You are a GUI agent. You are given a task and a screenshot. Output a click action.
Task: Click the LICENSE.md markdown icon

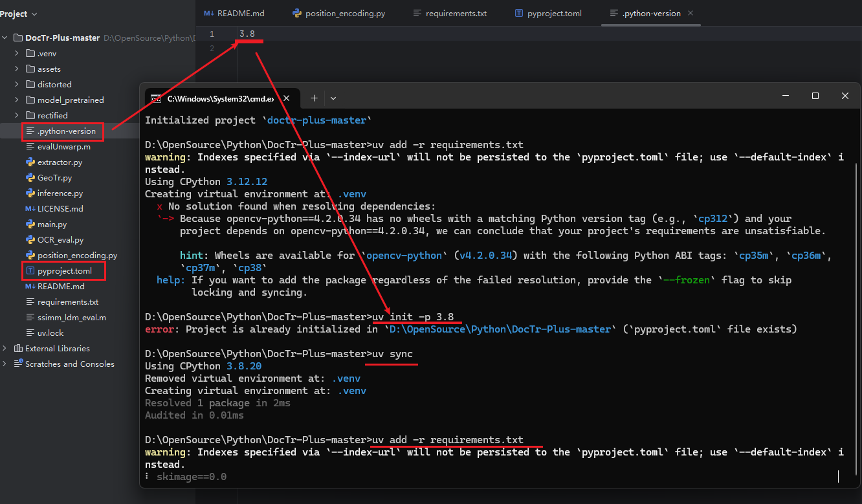(x=30, y=208)
